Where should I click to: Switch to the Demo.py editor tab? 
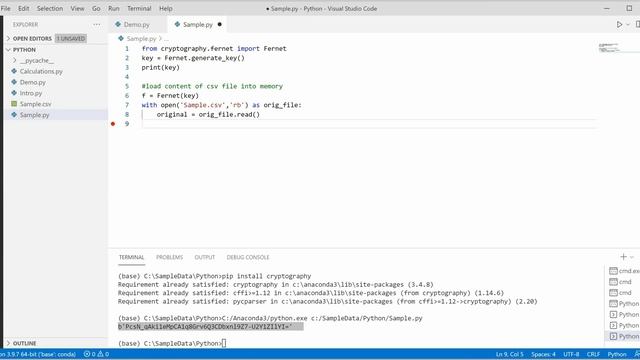tap(136, 24)
